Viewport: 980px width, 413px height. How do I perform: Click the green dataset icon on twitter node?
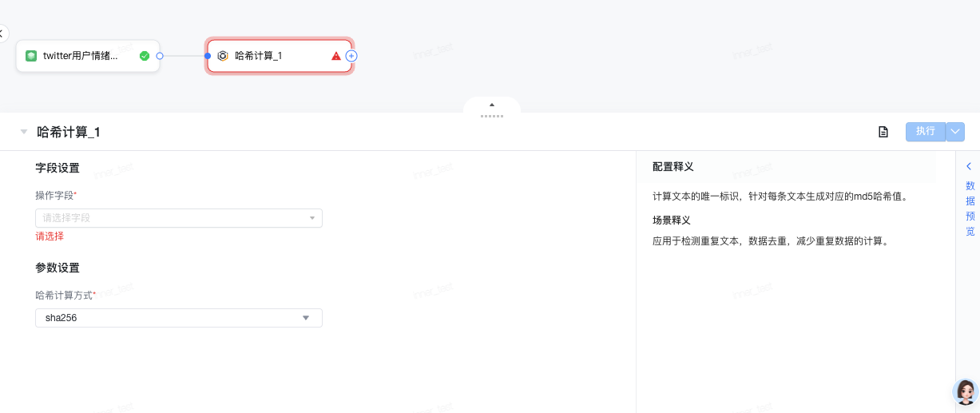tap(31, 56)
